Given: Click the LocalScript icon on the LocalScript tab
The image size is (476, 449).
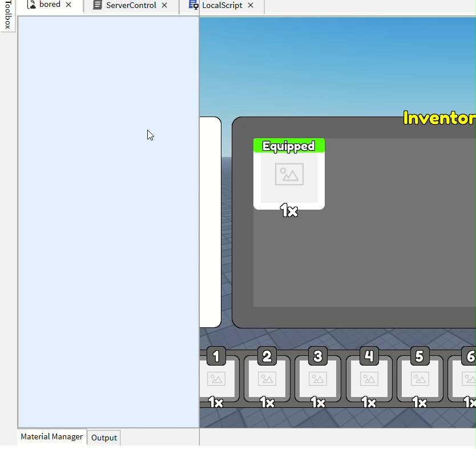Looking at the screenshot, I should click(192, 6).
